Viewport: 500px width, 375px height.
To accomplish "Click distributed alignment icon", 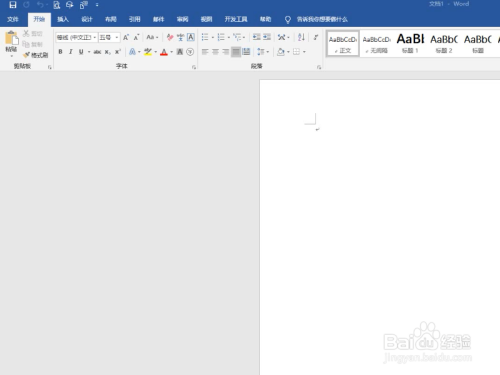I will pos(246,52).
